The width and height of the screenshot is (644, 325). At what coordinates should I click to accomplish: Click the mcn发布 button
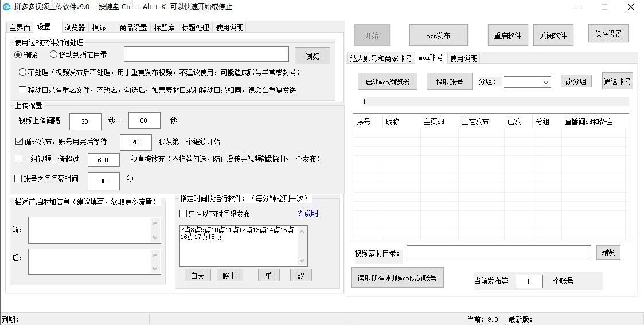(x=438, y=36)
